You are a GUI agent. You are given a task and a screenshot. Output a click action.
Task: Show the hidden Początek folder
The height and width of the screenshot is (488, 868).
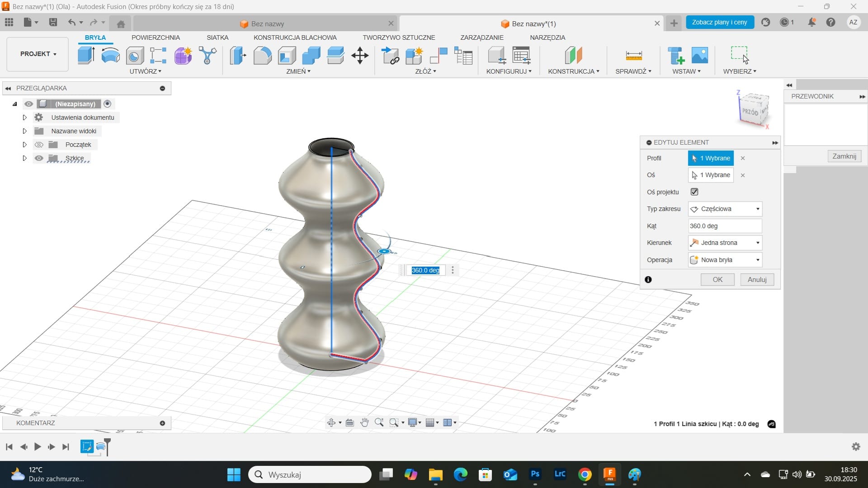39,145
